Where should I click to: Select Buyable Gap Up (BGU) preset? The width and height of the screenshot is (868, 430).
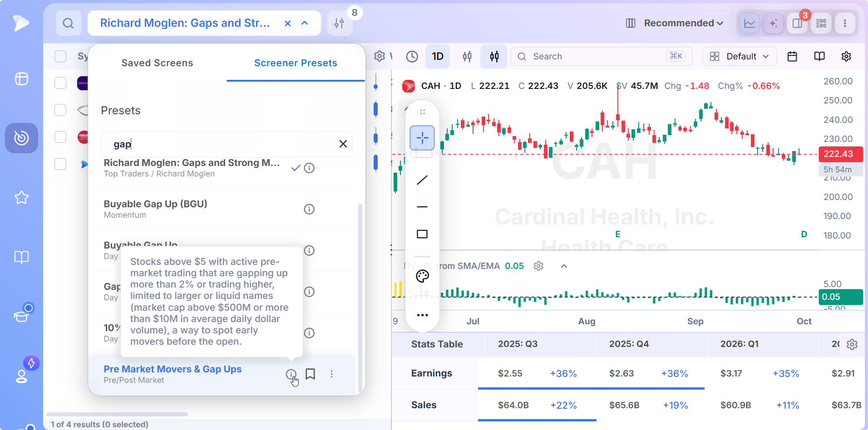156,204
